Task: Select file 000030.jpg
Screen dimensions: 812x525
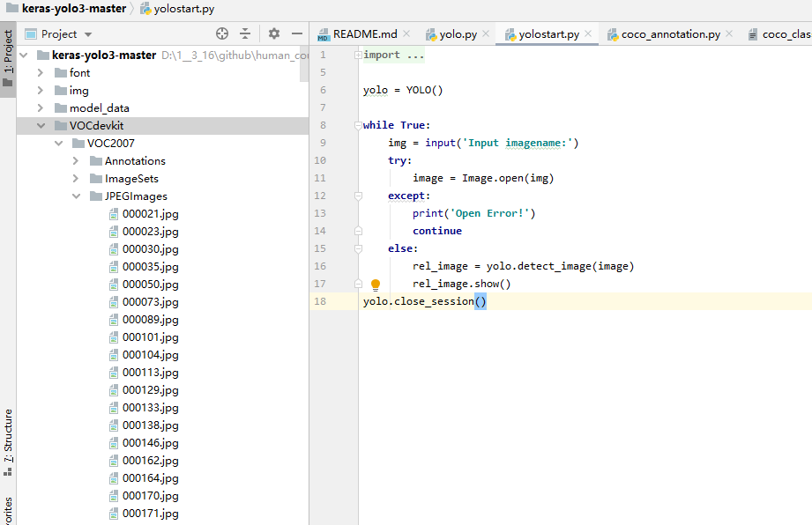Action: [150, 248]
